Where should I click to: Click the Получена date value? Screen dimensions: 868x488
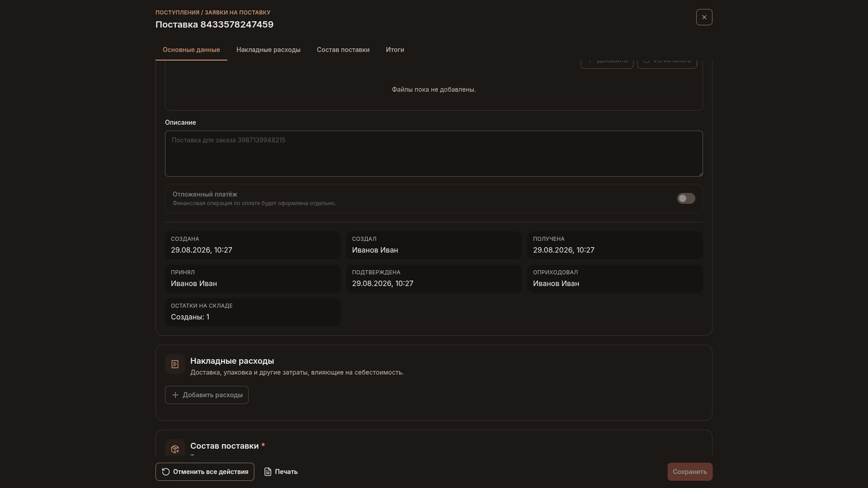pos(564,250)
